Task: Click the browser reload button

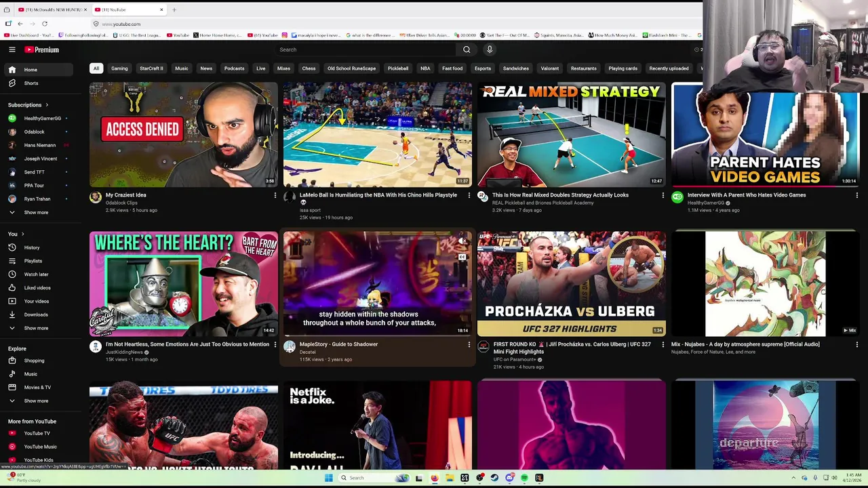Action: pyautogui.click(x=45, y=24)
